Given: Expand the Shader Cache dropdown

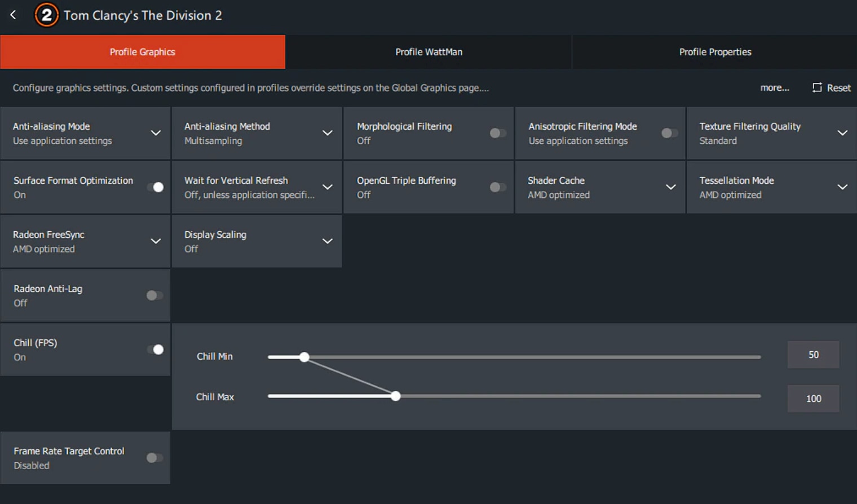Looking at the screenshot, I should pyautogui.click(x=671, y=187).
